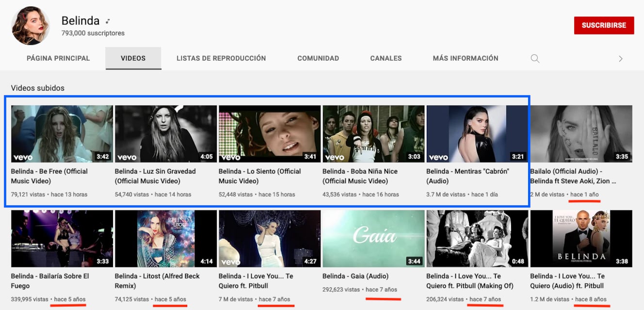Click the right chevron to scroll tabs
The image size is (644, 310).
pos(620,59)
